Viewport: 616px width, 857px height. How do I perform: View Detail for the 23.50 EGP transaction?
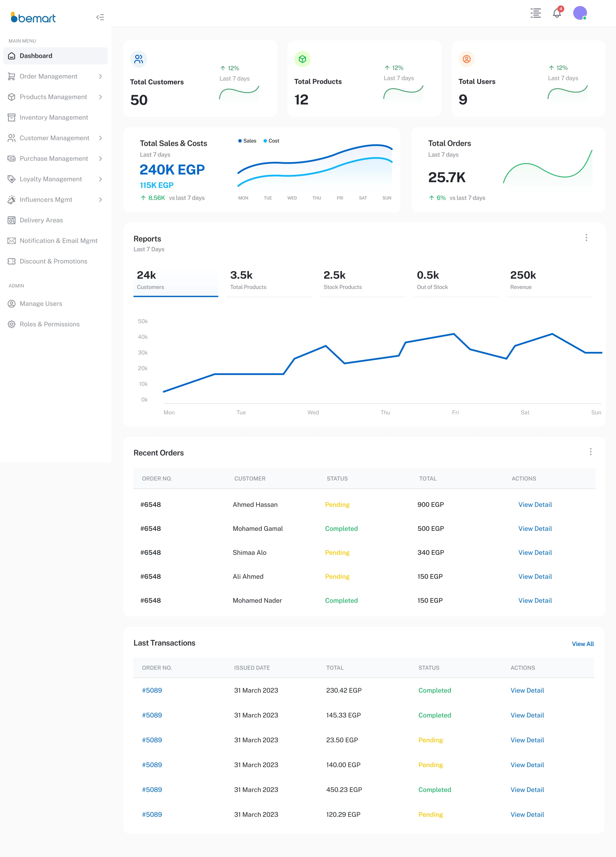point(527,740)
